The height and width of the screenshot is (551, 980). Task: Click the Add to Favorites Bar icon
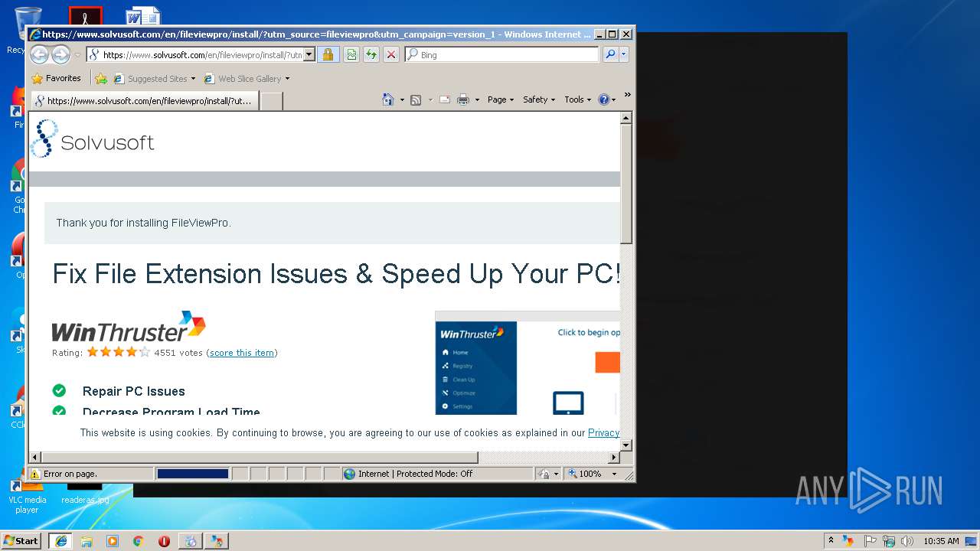(100, 78)
